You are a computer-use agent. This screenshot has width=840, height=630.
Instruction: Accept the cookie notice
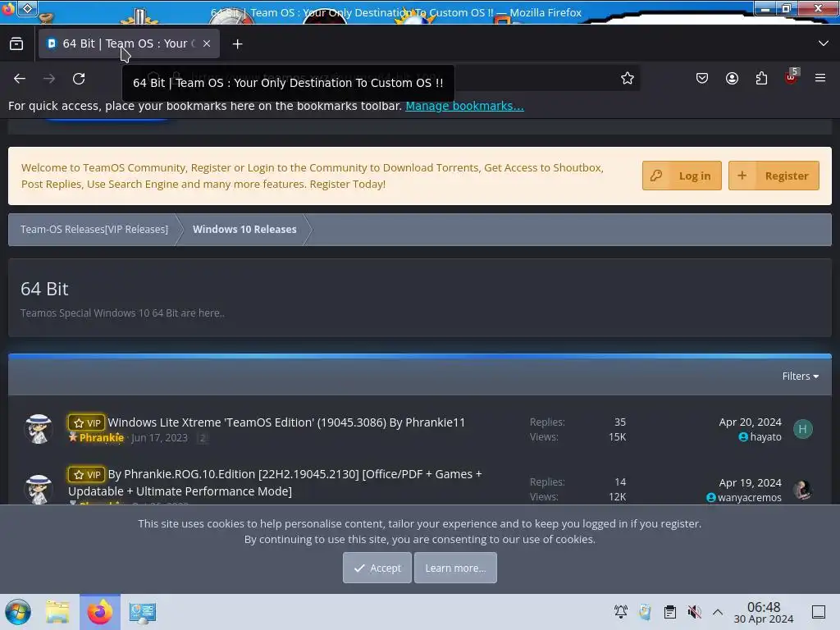pyautogui.click(x=377, y=568)
